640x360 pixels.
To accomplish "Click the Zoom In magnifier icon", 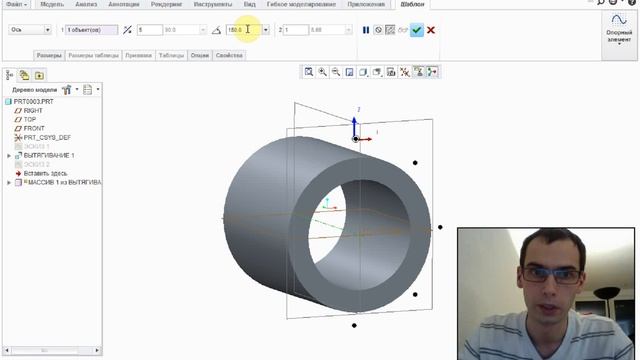I will (322, 72).
